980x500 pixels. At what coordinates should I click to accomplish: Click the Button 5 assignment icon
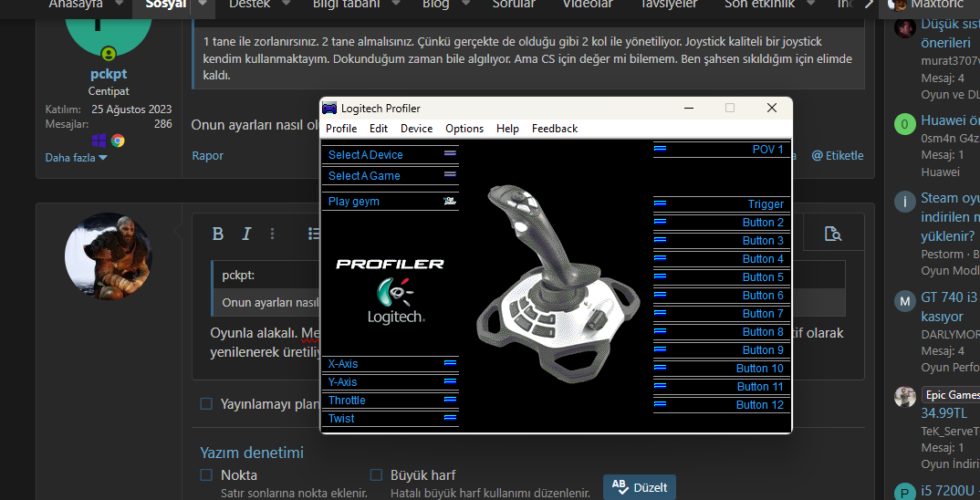pos(660,276)
